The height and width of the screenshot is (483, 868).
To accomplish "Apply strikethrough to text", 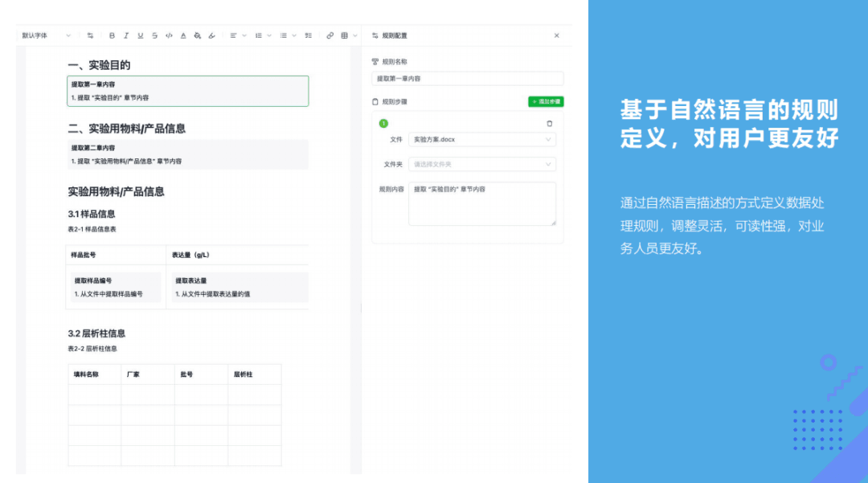I will [154, 35].
